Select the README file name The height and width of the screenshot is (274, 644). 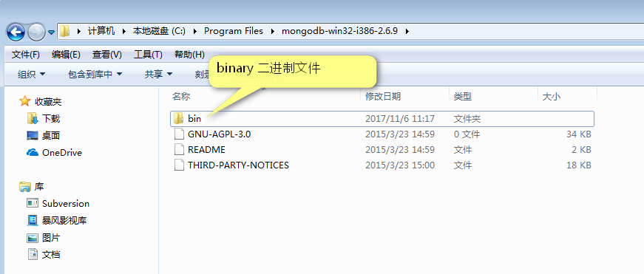(206, 150)
